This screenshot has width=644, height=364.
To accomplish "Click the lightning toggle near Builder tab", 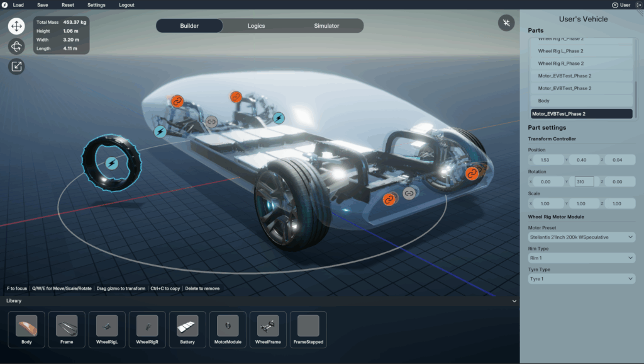I will (x=506, y=23).
